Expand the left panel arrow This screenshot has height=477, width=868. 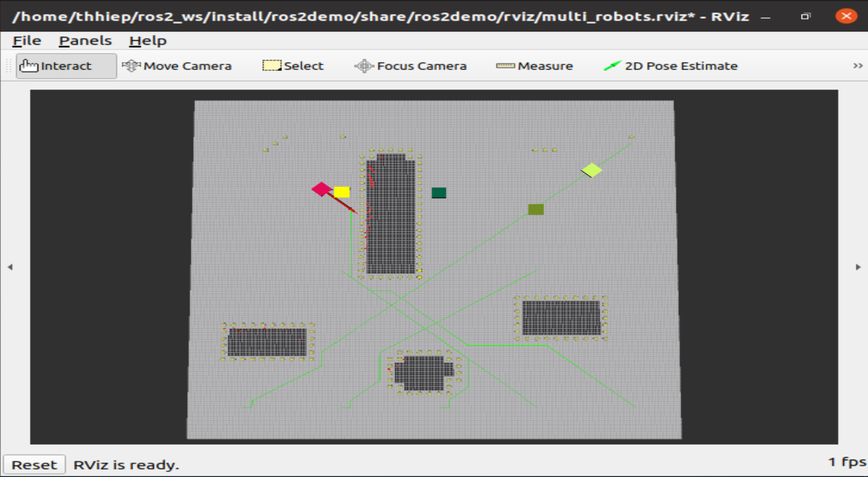point(10,267)
